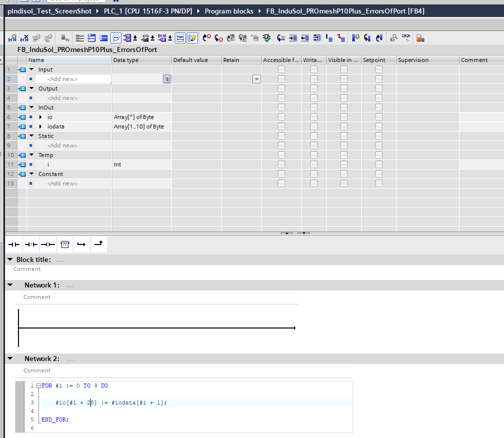
Task: Tick Writable checkbox in the Input row
Action: pos(314,69)
